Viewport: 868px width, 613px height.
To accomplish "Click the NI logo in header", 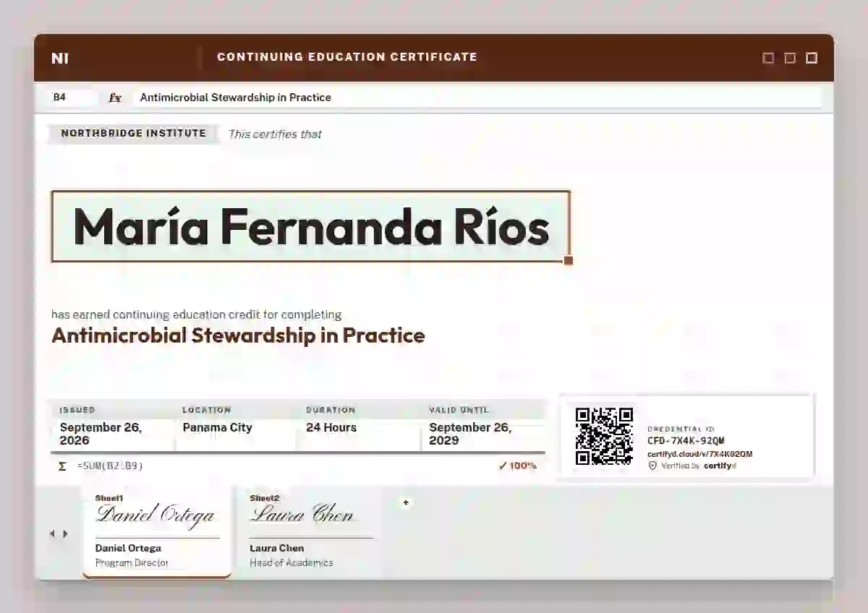I will tap(60, 59).
